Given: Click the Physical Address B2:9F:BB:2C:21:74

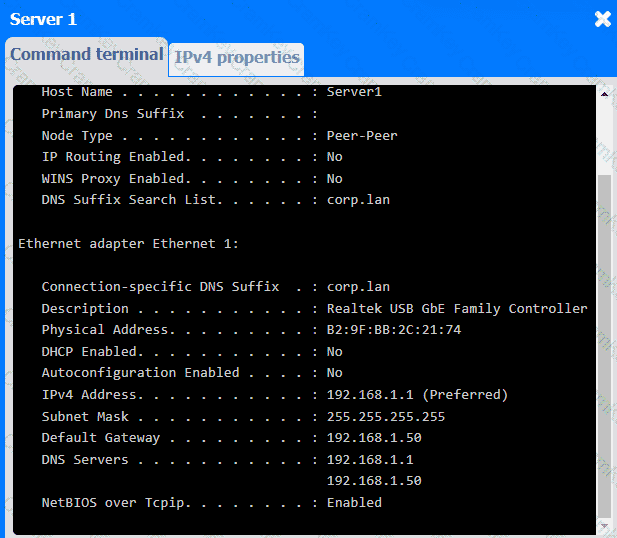Looking at the screenshot, I should (x=393, y=330).
